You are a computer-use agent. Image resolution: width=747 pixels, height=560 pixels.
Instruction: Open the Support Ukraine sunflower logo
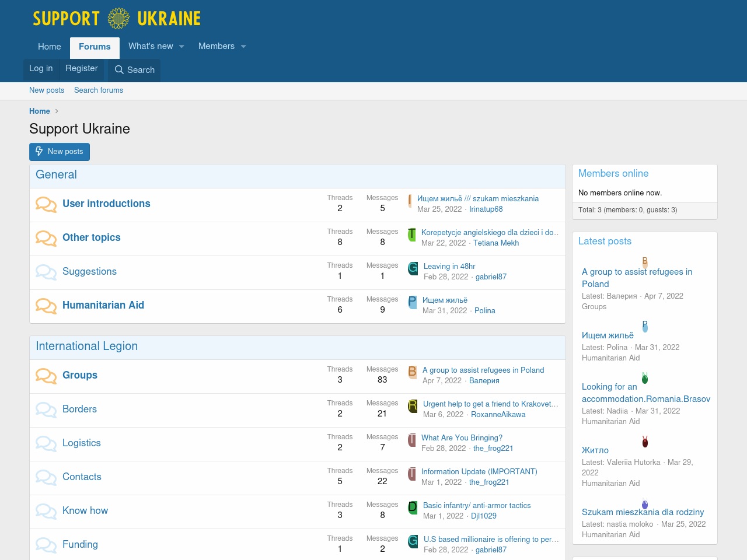pyautogui.click(x=117, y=19)
